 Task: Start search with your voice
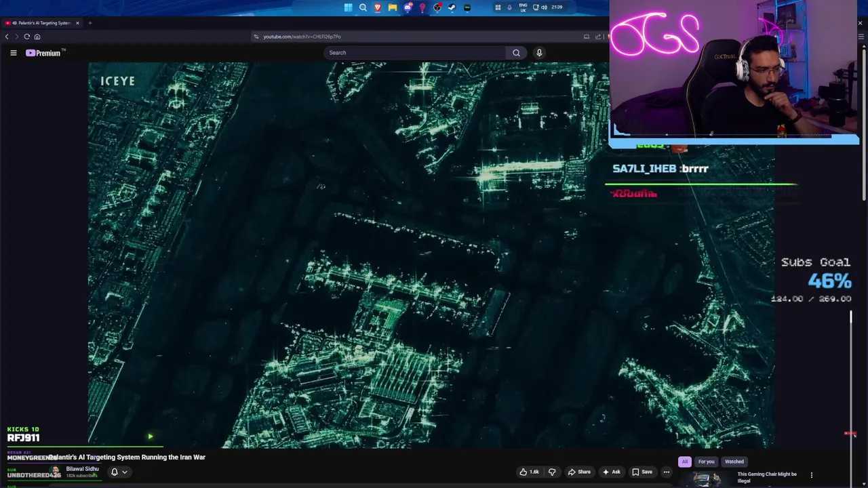[x=539, y=53]
